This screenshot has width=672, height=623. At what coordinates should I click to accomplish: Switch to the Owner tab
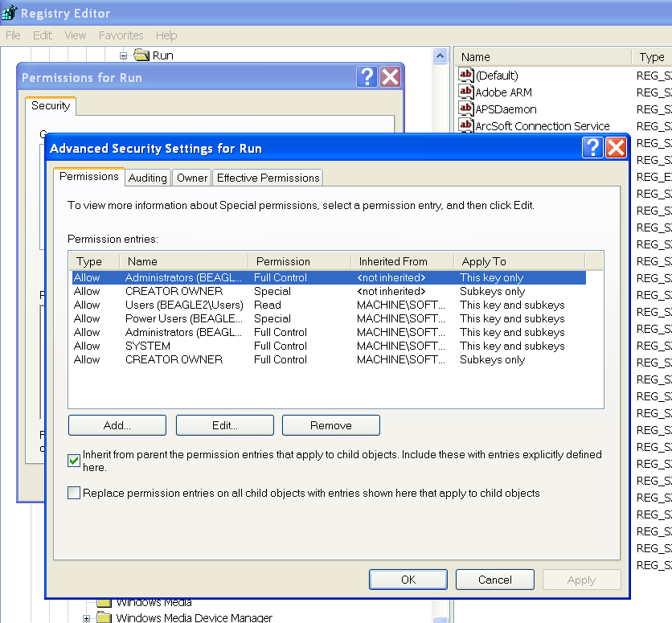tap(192, 178)
